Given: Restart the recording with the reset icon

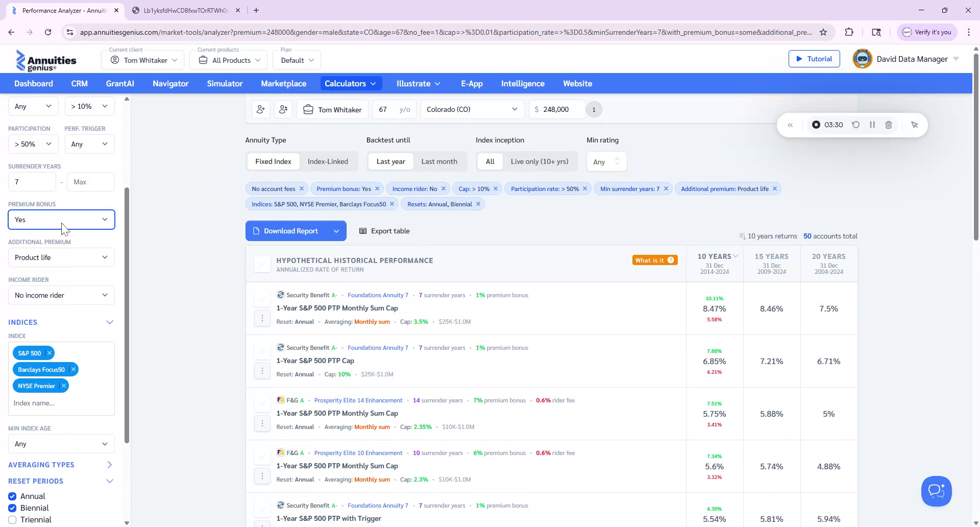Looking at the screenshot, I should [x=856, y=125].
